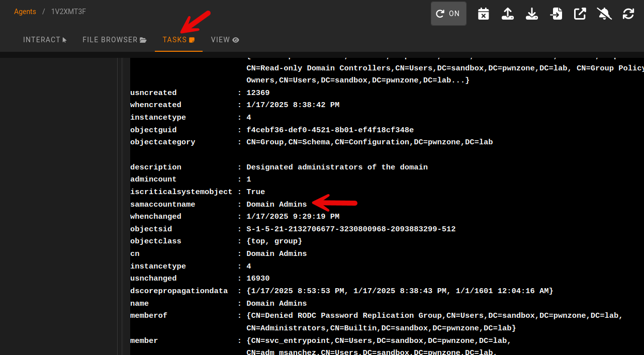Screen dimensions: 644x355
Task: Switch to the Interact tab
Action: 45,40
